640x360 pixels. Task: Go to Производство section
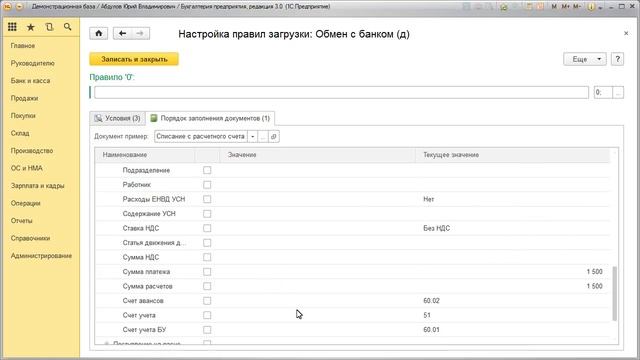coord(32,151)
